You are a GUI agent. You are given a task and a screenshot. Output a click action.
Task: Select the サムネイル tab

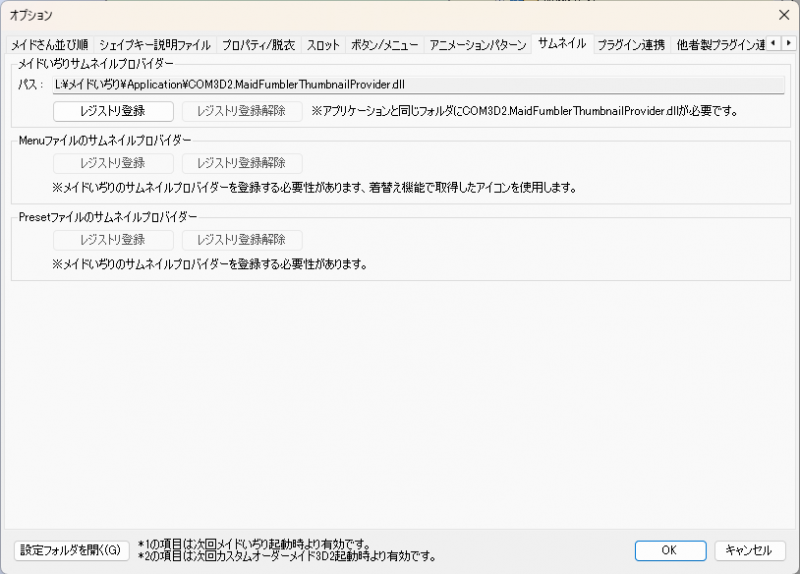point(562,43)
